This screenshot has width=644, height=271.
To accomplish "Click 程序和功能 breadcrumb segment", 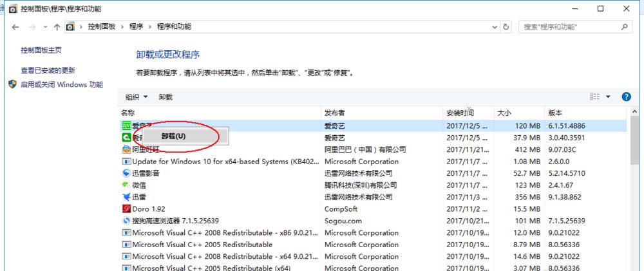I will (x=174, y=26).
